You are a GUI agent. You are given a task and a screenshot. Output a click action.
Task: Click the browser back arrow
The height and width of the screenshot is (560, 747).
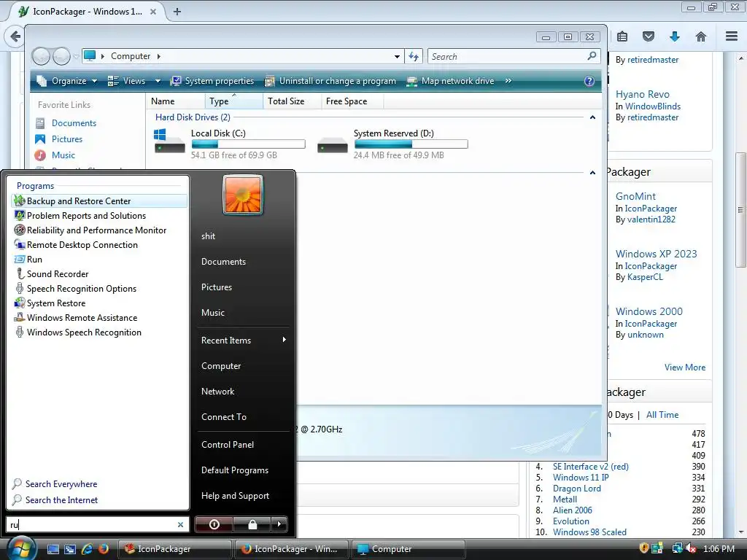(15, 36)
